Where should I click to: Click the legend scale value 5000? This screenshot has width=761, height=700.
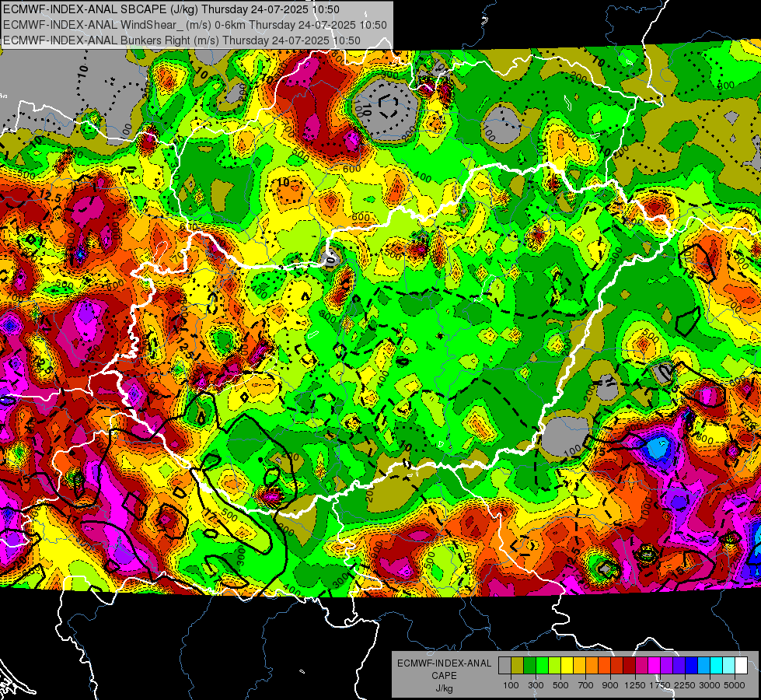[x=735, y=685]
